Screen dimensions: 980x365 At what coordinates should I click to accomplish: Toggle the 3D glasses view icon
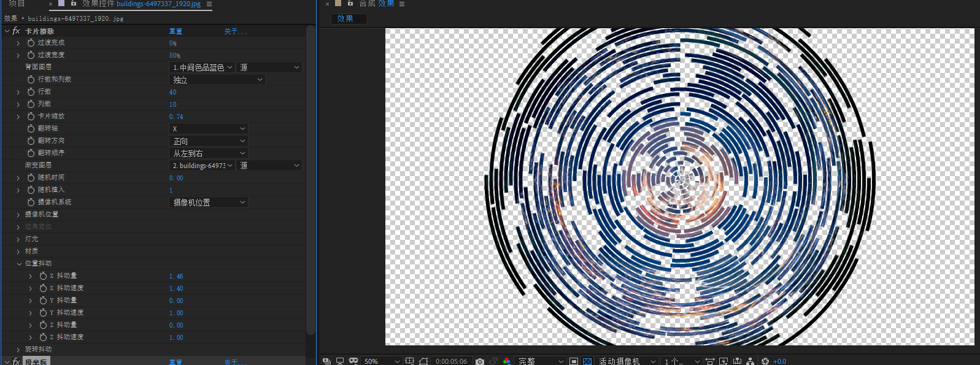(x=353, y=361)
